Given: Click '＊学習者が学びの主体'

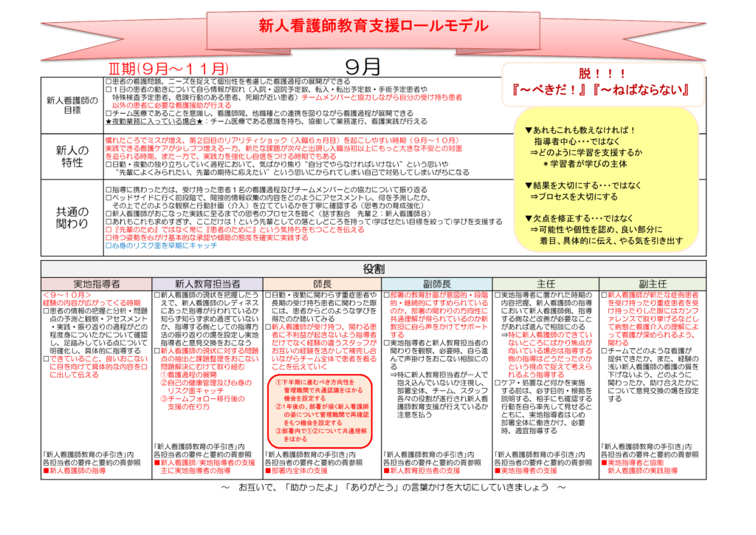Looking at the screenshot, I should (x=585, y=164).
